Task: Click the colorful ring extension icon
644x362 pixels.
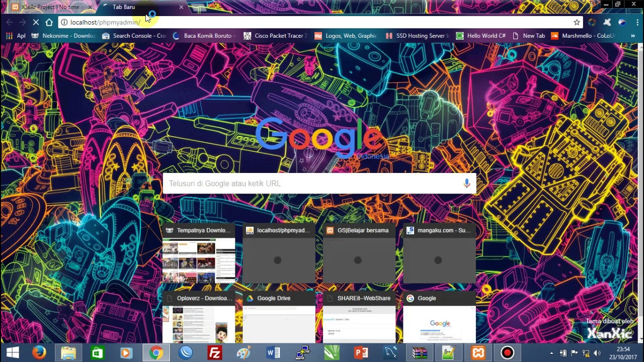Action: pos(592,22)
